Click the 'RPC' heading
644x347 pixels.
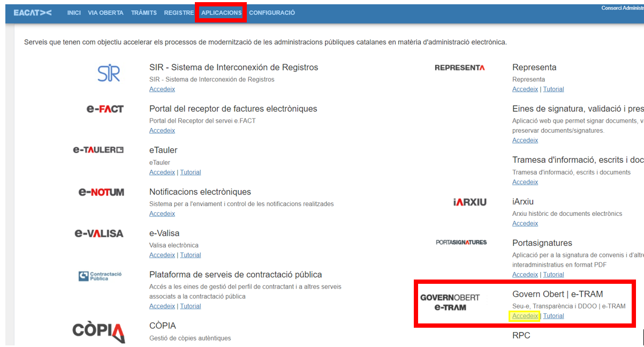[x=521, y=336]
